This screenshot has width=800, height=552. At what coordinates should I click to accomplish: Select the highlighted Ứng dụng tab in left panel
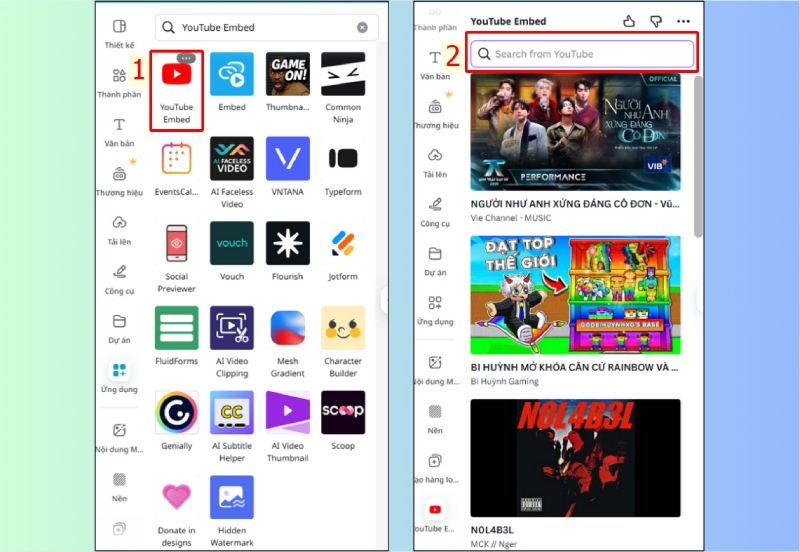click(x=119, y=376)
